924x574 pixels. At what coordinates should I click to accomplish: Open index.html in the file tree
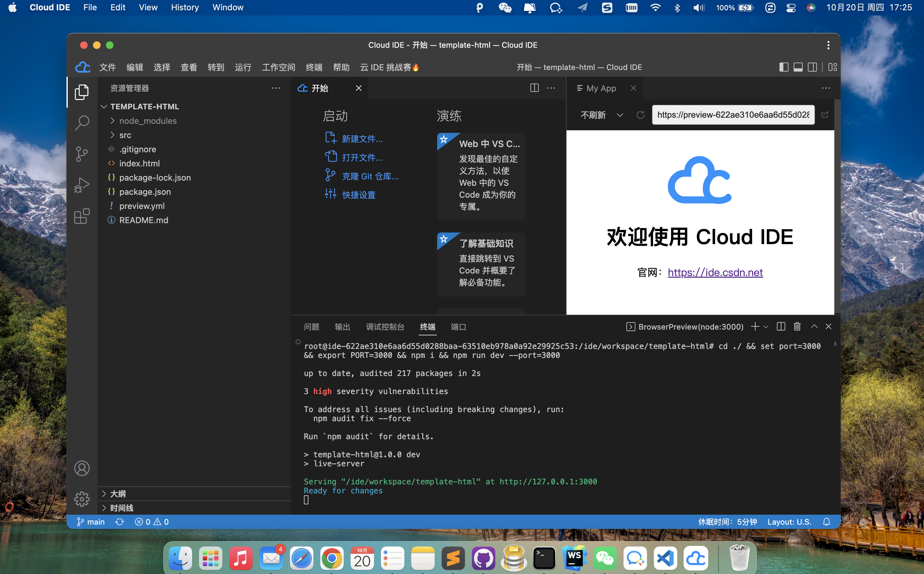click(139, 163)
